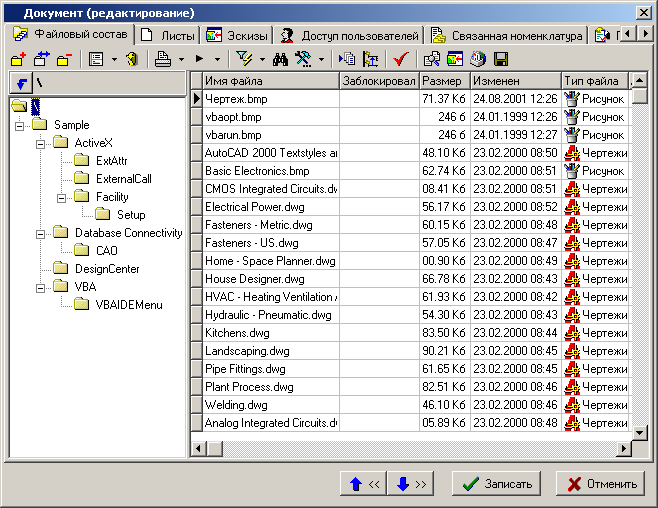Viewport: 658px width, 508px height.
Task: Click the printer icon in toolbar
Action: pos(164,60)
